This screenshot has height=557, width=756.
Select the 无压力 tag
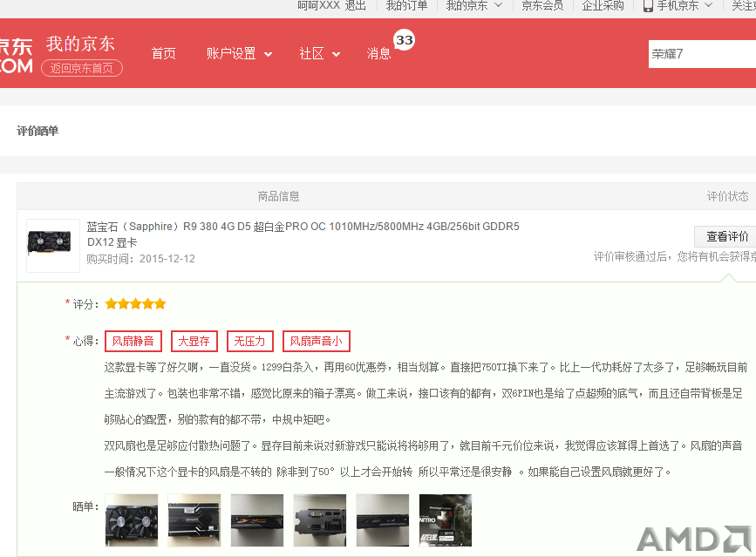coord(249,341)
